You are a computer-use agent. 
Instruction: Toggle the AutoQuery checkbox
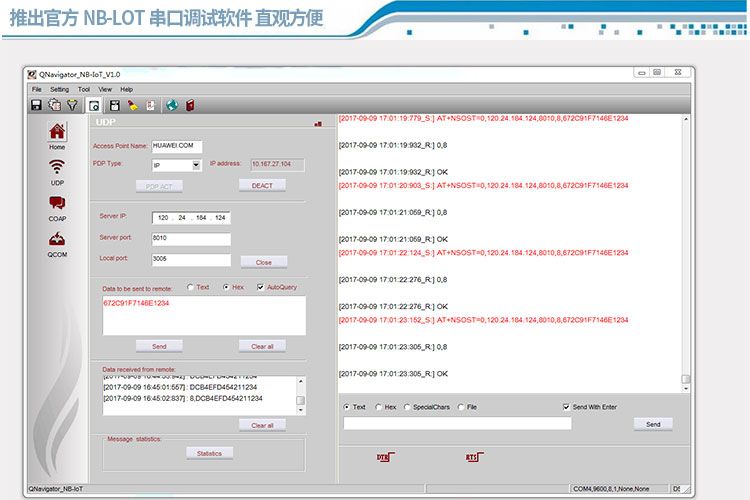click(x=260, y=287)
